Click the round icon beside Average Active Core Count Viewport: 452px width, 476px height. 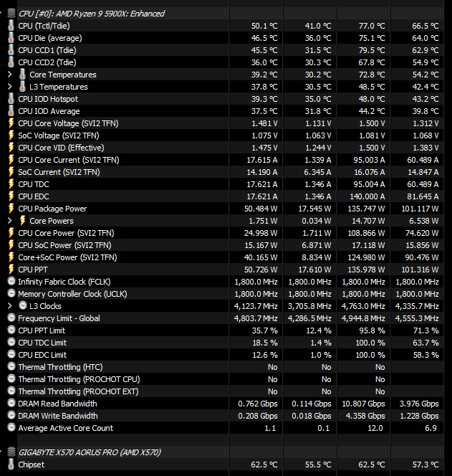click(11, 427)
